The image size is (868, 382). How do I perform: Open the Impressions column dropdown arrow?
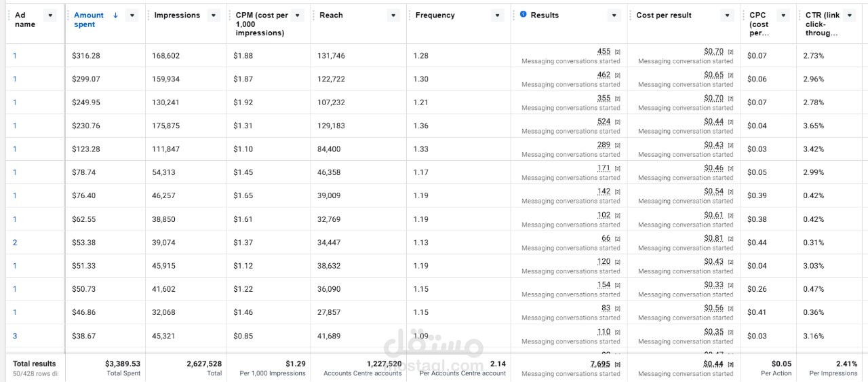[214, 15]
